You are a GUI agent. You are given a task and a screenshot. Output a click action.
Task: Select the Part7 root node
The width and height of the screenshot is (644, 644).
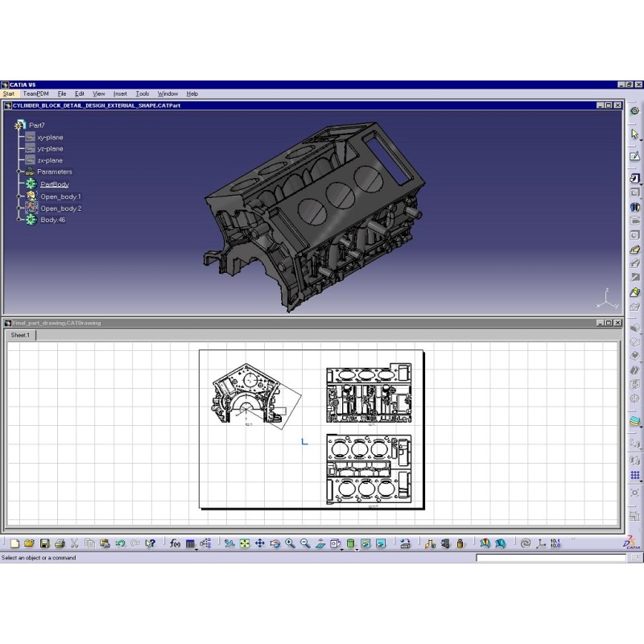click(x=36, y=126)
